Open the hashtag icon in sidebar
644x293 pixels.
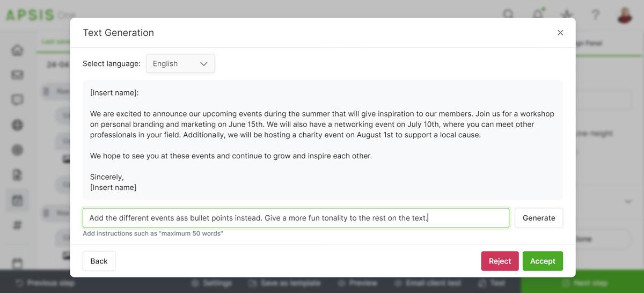pos(17,225)
